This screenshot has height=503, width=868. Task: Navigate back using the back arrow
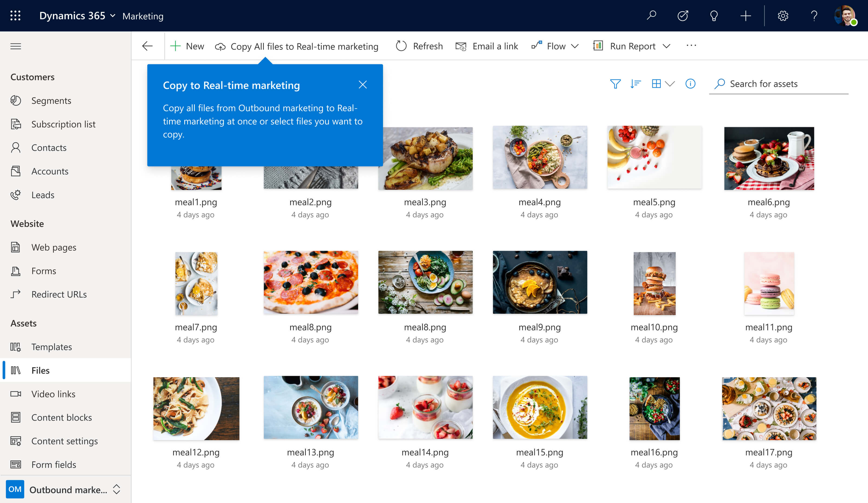click(148, 46)
